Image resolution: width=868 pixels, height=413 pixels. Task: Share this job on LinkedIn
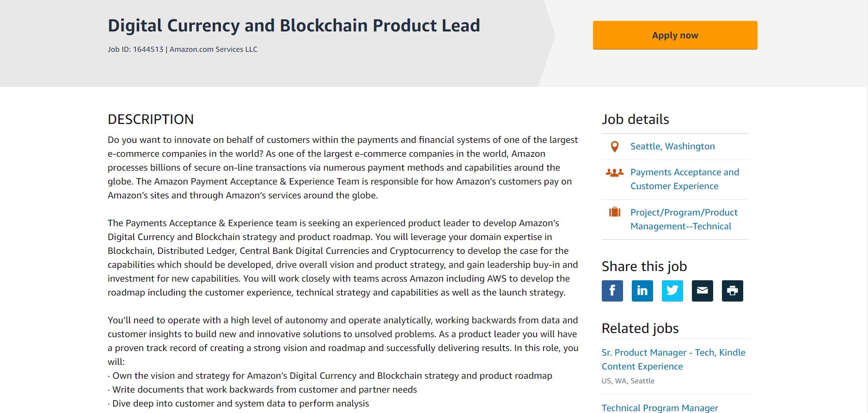point(642,291)
